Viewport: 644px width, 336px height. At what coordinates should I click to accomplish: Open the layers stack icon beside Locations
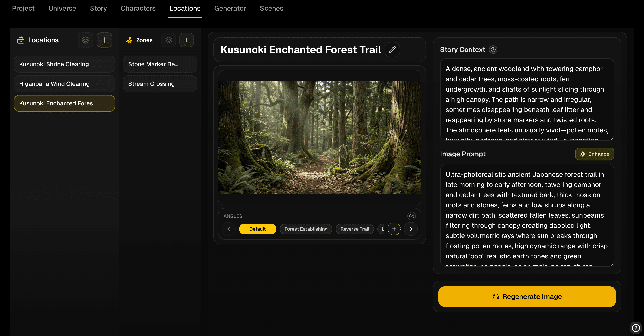85,40
